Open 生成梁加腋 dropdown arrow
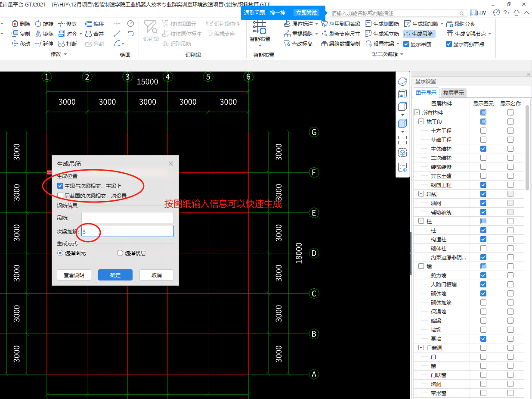532x399 pixels. click(441, 24)
